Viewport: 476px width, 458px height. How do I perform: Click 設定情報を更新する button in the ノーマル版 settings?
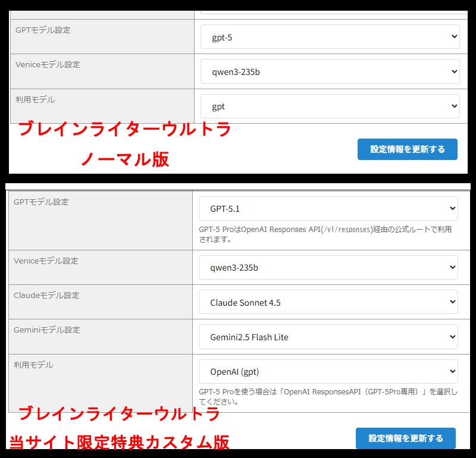(x=407, y=149)
